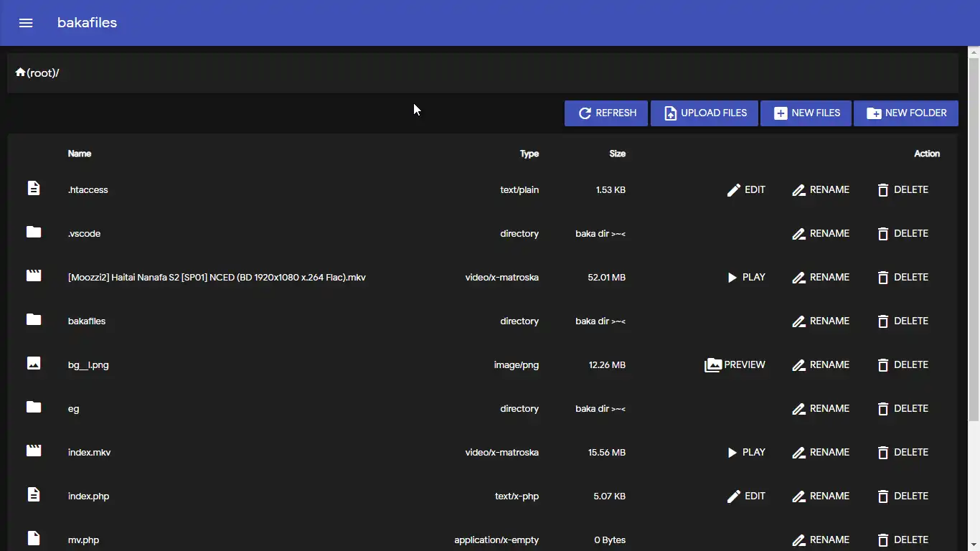The width and height of the screenshot is (980, 551).
Task: Delete the Moozzi2 Haitai Nanafa mkv file
Action: [903, 278]
